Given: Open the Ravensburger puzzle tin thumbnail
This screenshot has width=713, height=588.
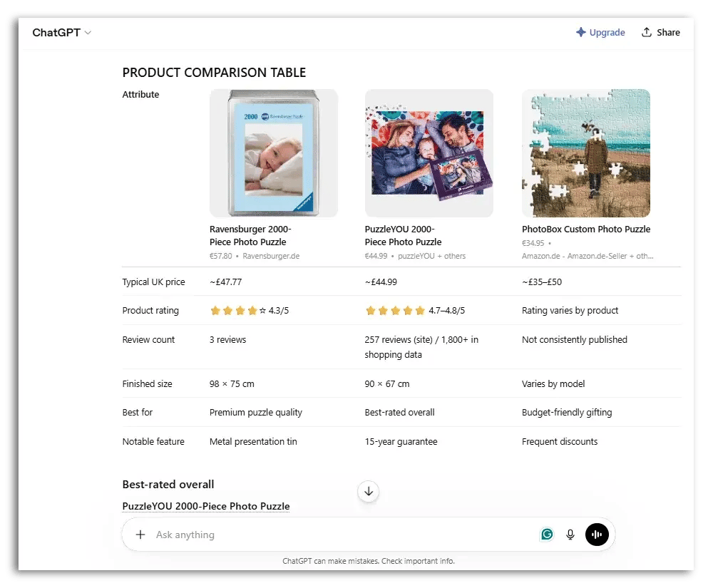Looking at the screenshot, I should (x=274, y=153).
